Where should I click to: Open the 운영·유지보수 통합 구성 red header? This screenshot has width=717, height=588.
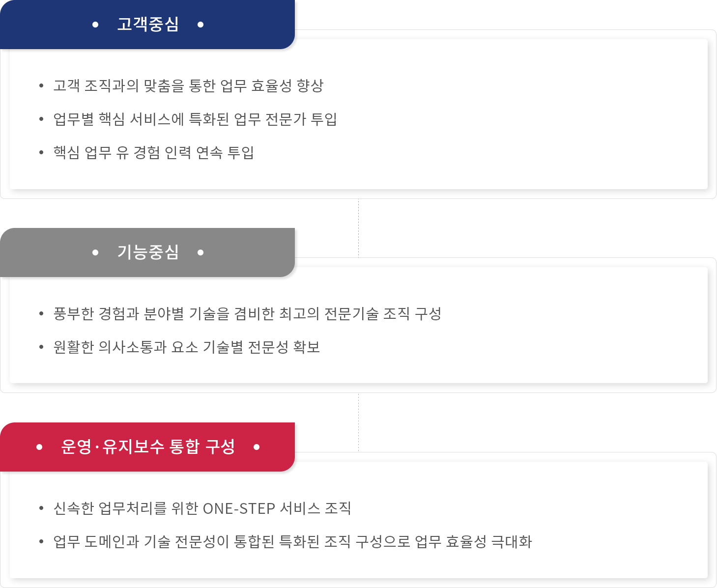click(x=147, y=447)
